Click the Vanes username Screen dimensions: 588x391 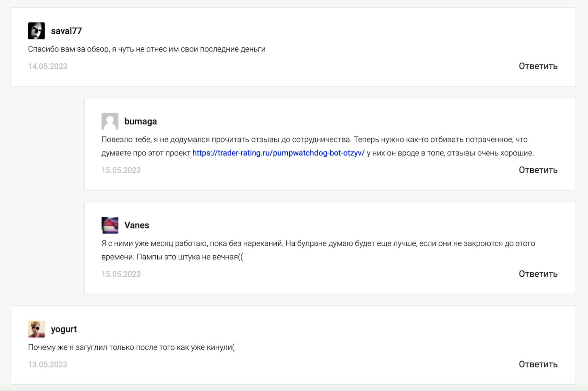(x=137, y=225)
